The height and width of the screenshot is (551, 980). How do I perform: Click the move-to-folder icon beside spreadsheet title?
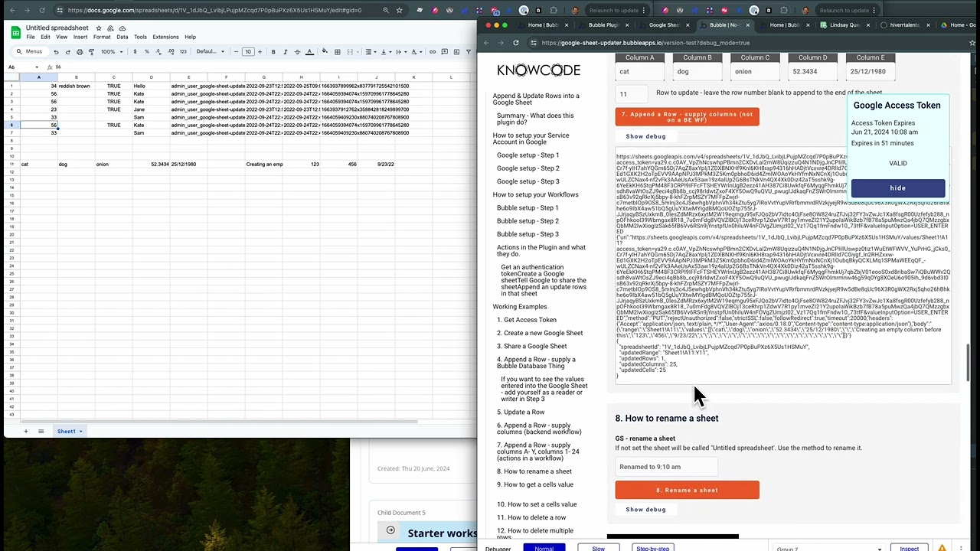(111, 28)
